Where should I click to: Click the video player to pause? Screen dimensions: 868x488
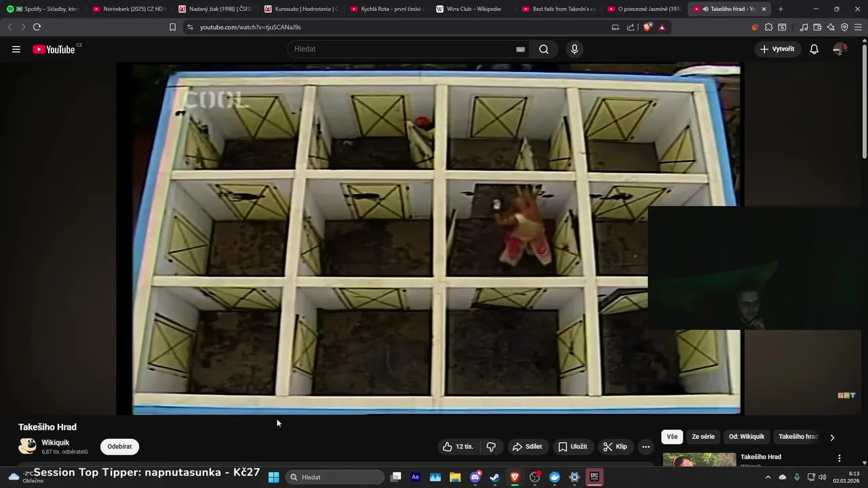tap(430, 239)
